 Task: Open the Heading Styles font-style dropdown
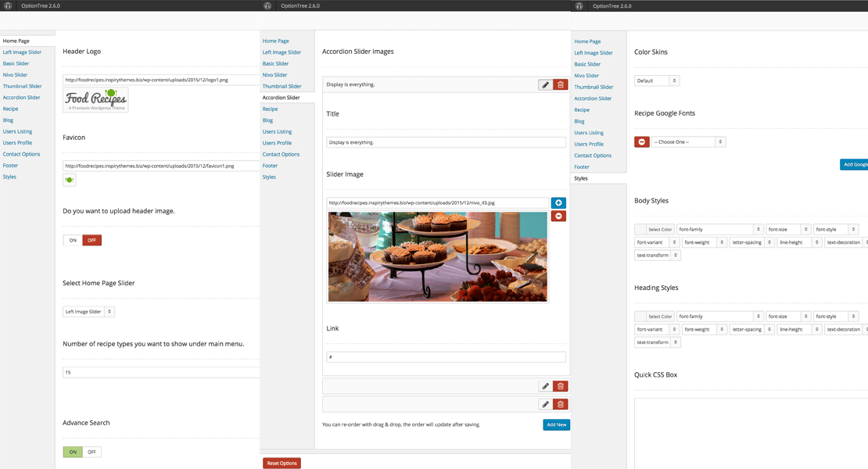click(x=836, y=317)
